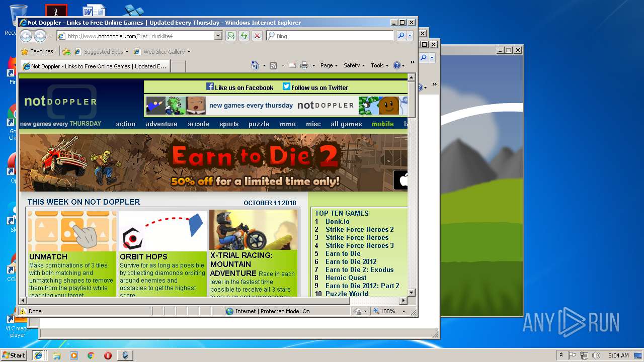Run Bing search with magnifier button
The height and width of the screenshot is (362, 644).
click(x=400, y=36)
